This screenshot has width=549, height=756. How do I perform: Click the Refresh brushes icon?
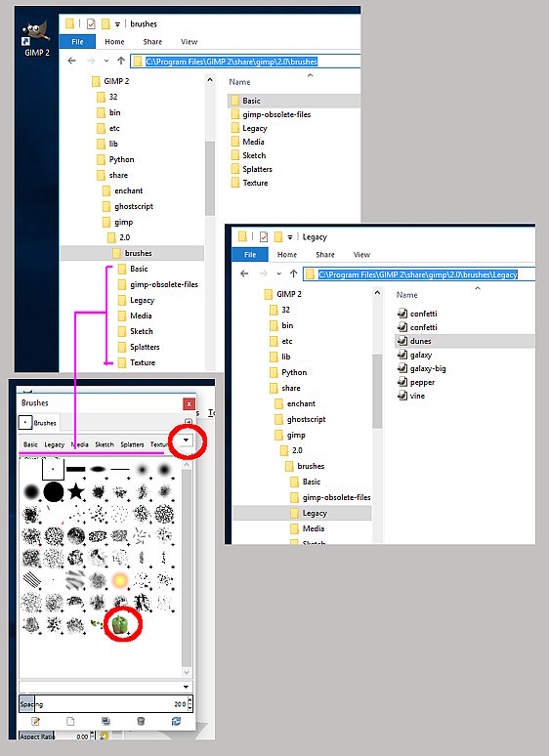[177, 721]
